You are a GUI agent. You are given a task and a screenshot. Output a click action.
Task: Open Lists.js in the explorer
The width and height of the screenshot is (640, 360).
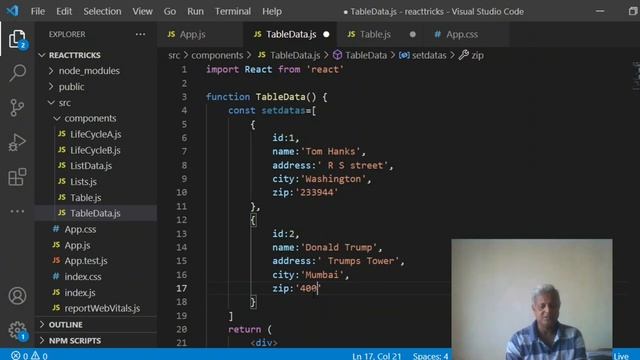(83, 182)
